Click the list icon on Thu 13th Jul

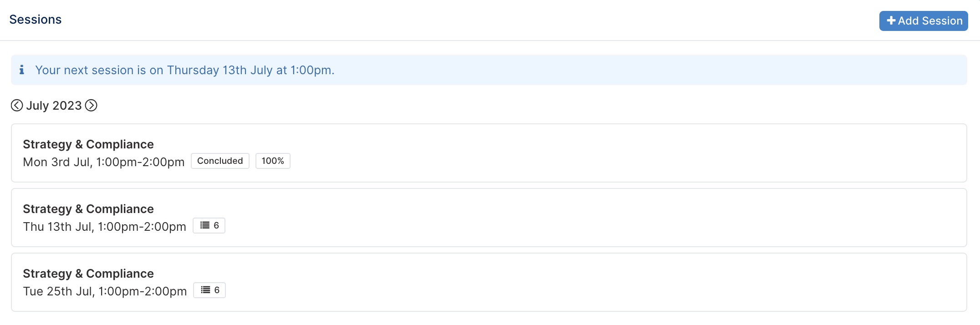205,225
